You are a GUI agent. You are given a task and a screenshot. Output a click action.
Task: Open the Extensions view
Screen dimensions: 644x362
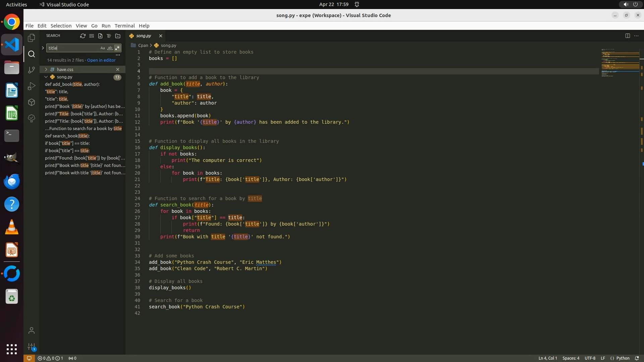click(32, 102)
